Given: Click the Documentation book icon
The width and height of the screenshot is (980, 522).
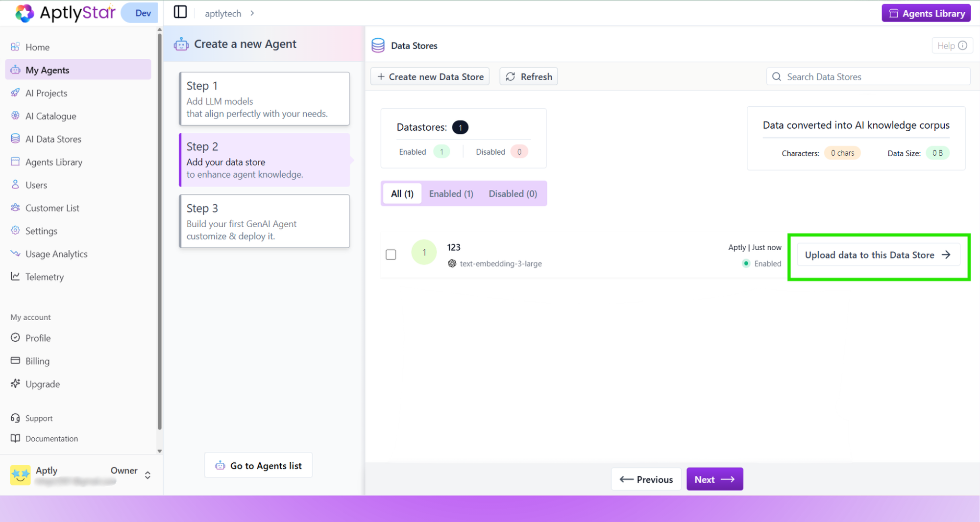Looking at the screenshot, I should coord(15,438).
